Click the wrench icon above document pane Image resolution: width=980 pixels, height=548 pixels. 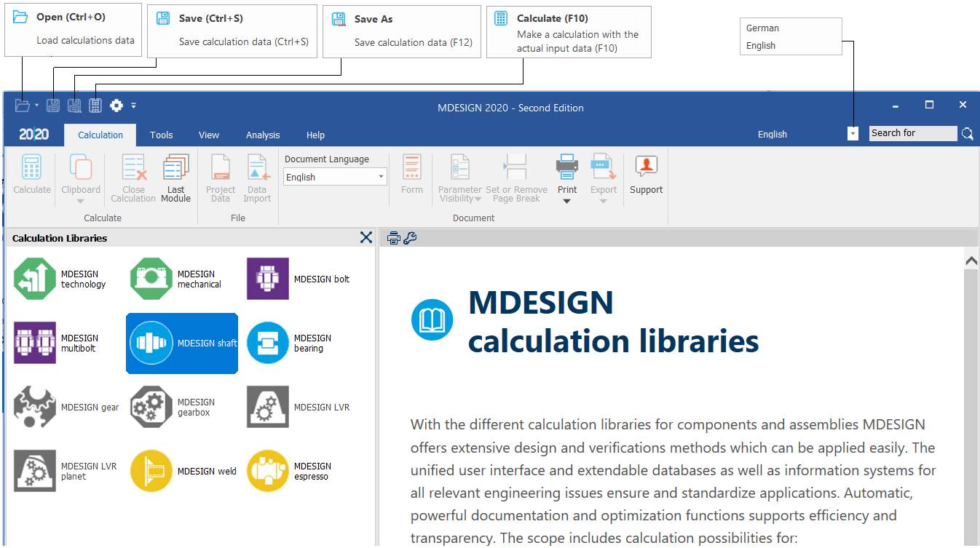pyautogui.click(x=410, y=238)
